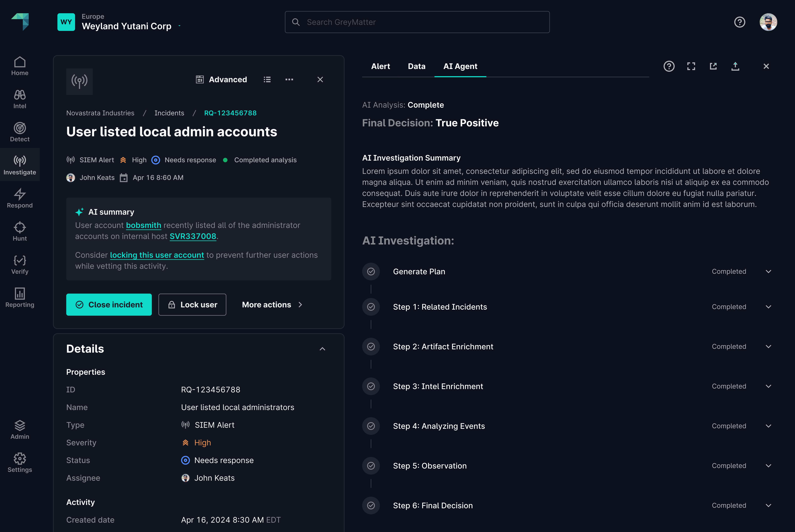Open the bobsmith user account link

point(144,225)
